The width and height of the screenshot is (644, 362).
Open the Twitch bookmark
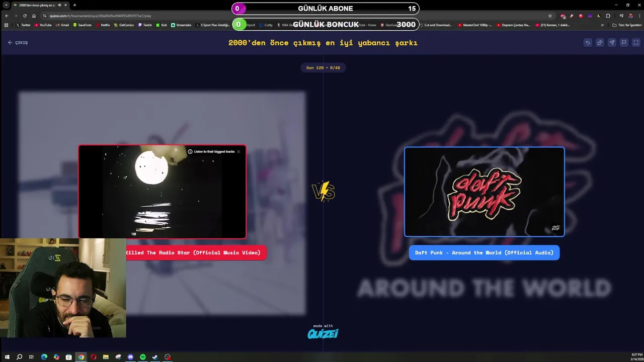coord(145,25)
